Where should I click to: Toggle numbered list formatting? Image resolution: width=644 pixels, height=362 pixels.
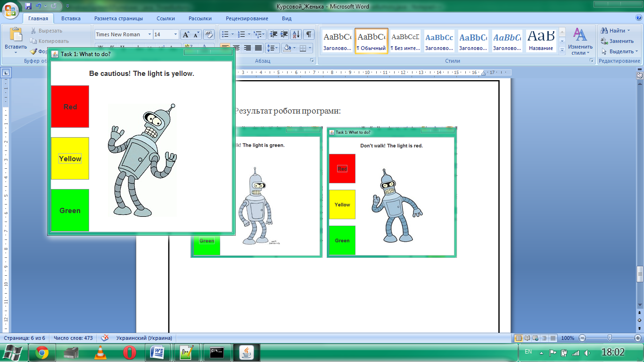click(241, 34)
